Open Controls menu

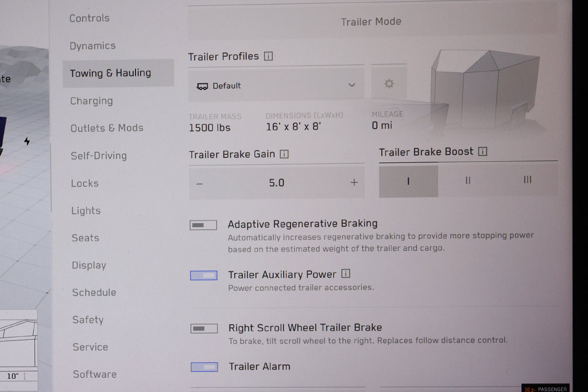pyautogui.click(x=90, y=18)
